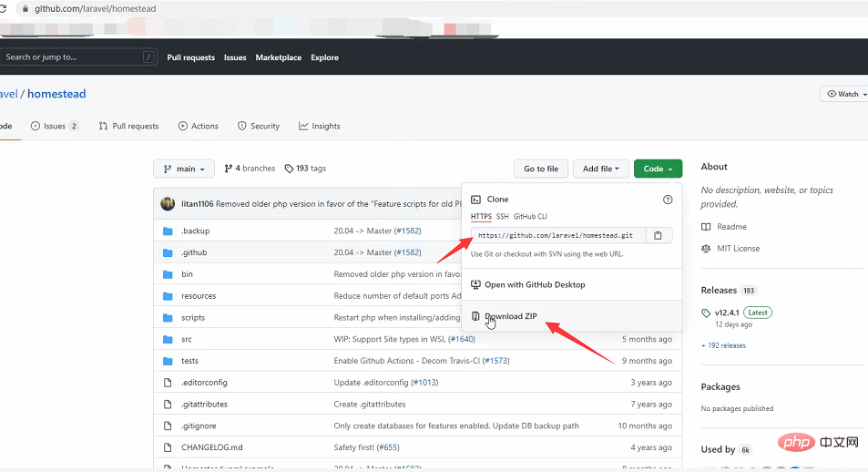This screenshot has height=472, width=868.
Task: Click the MIT License scale icon
Action: [707, 249]
